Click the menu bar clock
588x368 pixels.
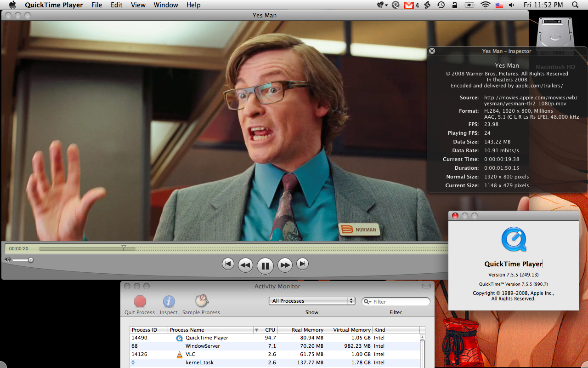[x=543, y=5]
